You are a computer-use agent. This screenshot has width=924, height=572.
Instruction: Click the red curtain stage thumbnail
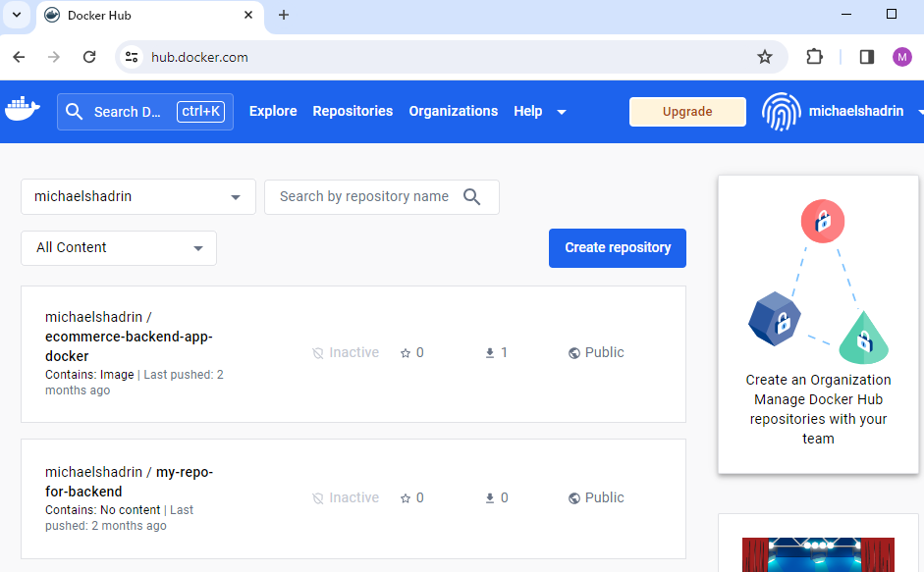(x=818, y=554)
